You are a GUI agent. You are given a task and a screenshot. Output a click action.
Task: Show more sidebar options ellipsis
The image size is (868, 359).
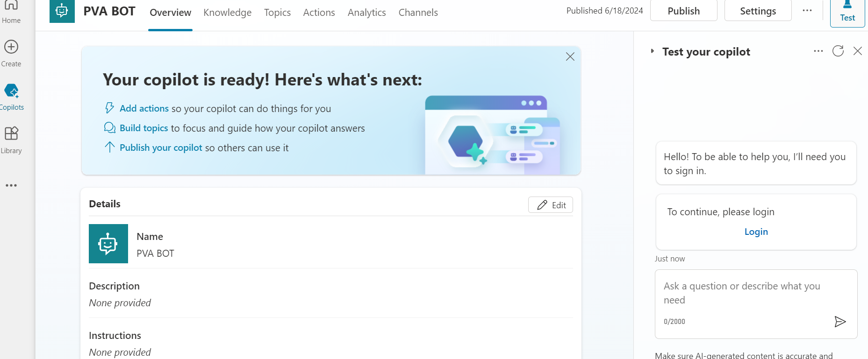tap(11, 185)
